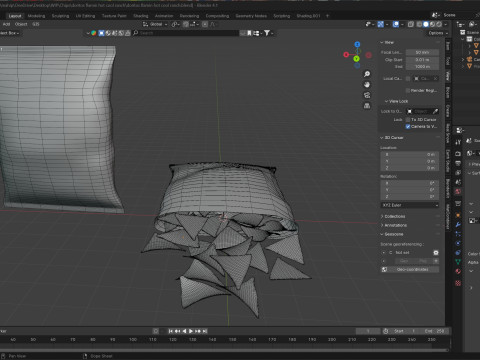This screenshot has width=480, height=360.
Task: Click the green Y axis on navigation gizmo
Action: (x=356, y=59)
